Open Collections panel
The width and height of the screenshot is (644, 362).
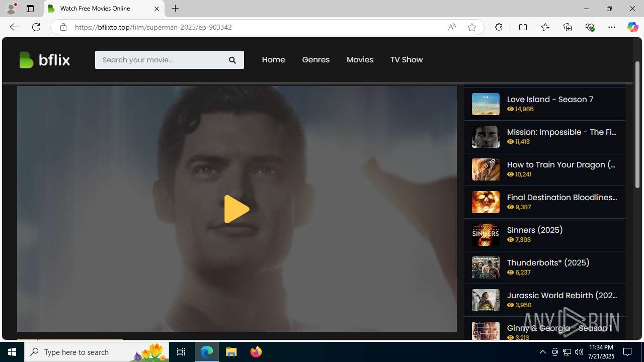(x=568, y=27)
